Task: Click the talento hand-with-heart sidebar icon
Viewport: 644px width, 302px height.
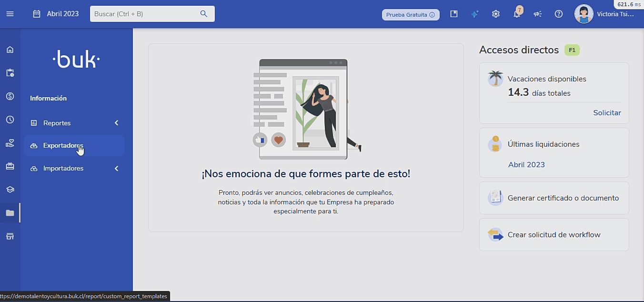Action: (x=10, y=142)
